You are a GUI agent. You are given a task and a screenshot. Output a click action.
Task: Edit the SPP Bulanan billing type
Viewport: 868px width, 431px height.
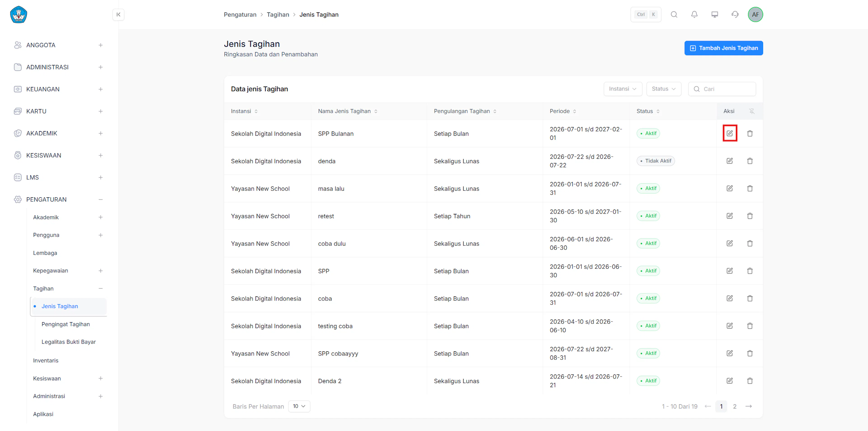(x=729, y=133)
